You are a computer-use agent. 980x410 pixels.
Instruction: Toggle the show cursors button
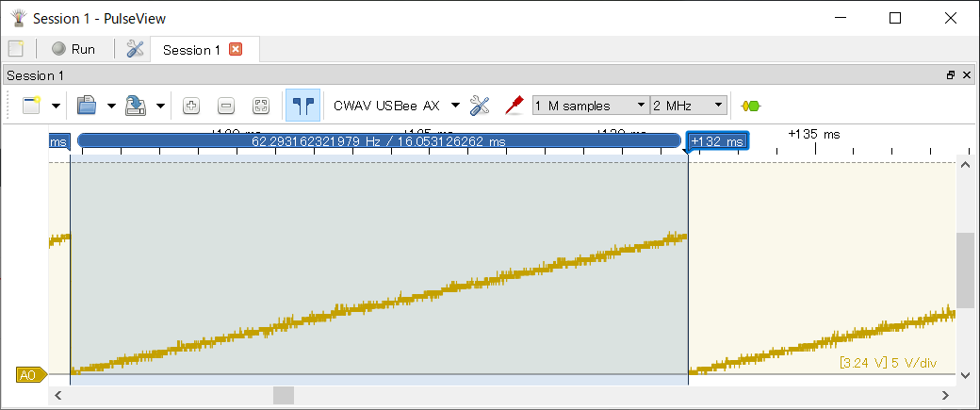point(302,106)
